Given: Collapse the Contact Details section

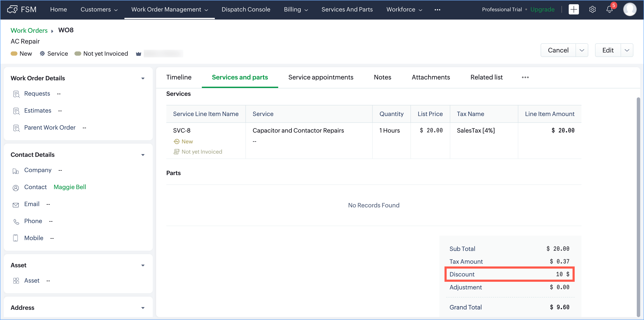Looking at the screenshot, I should click(143, 155).
